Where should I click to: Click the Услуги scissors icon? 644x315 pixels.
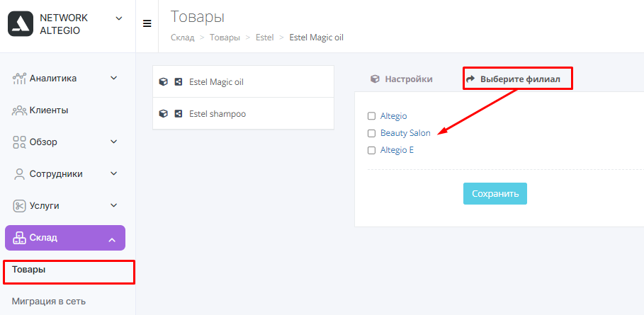click(19, 206)
